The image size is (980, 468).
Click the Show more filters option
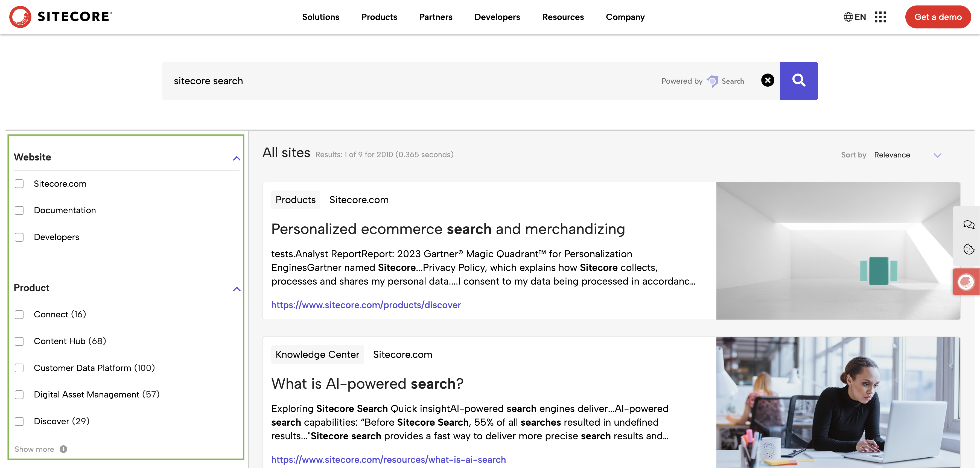[x=39, y=449]
